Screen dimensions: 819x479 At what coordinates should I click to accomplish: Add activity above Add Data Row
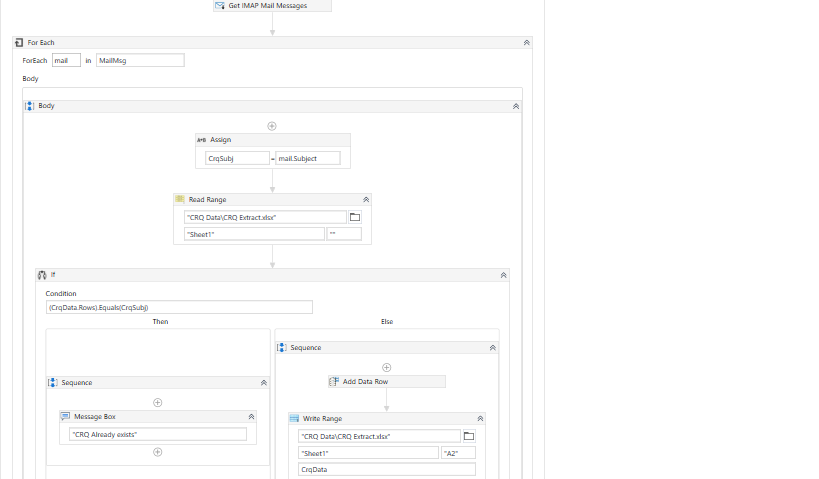pyautogui.click(x=387, y=367)
